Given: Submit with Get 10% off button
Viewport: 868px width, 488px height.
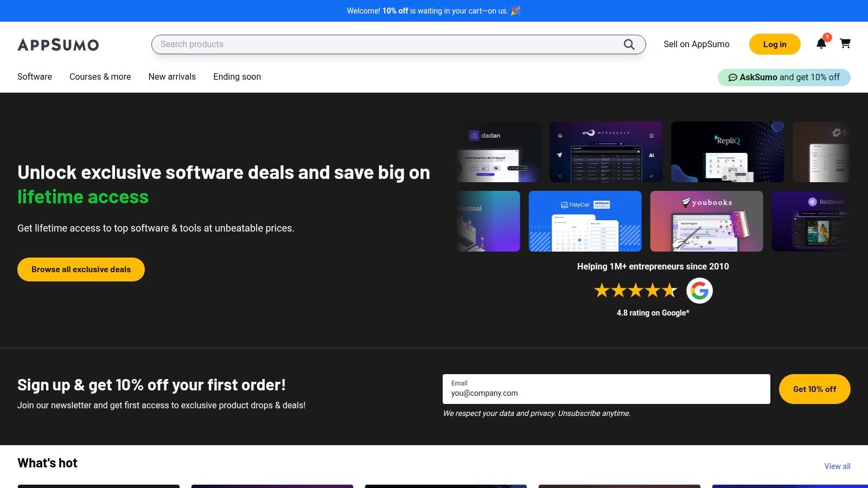Looking at the screenshot, I should (814, 389).
